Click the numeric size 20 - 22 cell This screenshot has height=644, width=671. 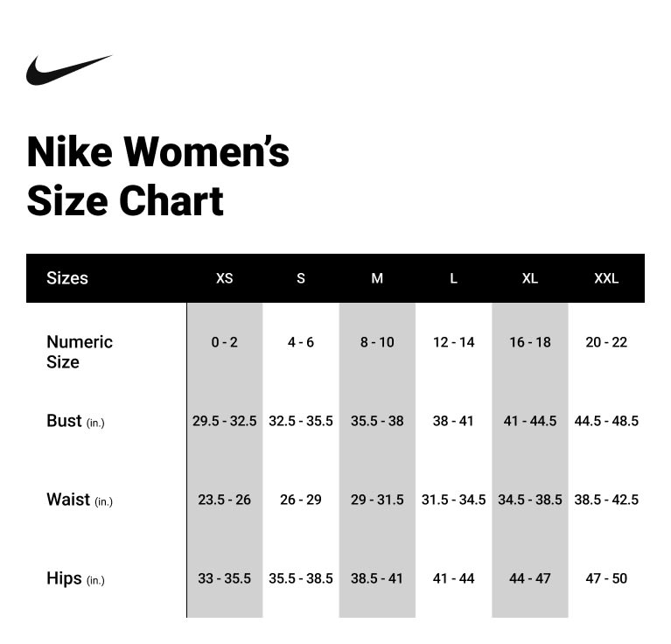pos(606,342)
